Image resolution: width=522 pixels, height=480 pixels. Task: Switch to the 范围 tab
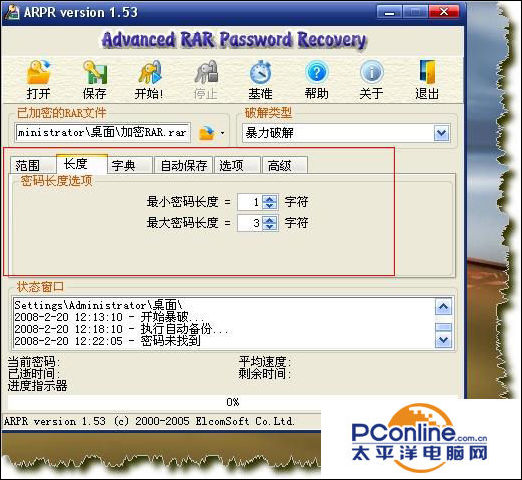[32, 165]
